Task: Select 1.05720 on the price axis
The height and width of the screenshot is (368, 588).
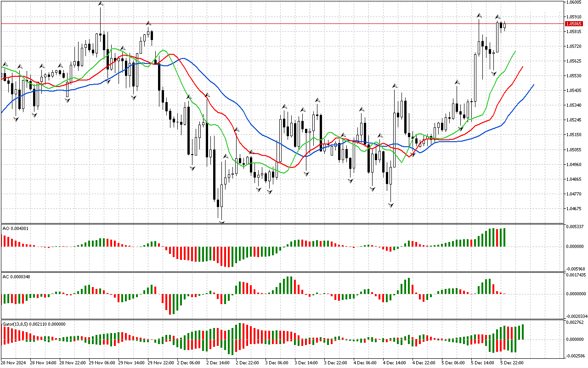Action: [574, 46]
